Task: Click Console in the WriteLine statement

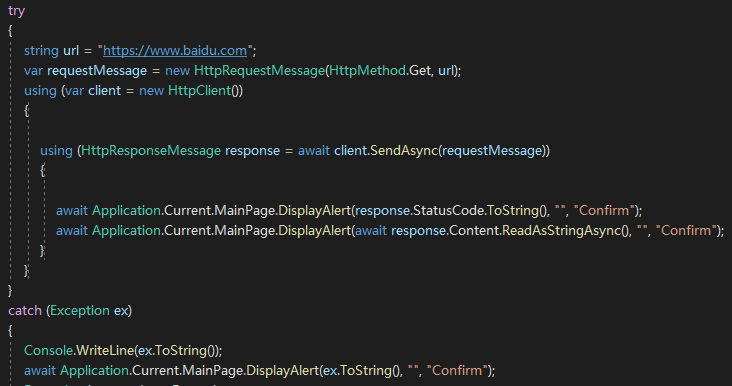Action: tap(49, 351)
